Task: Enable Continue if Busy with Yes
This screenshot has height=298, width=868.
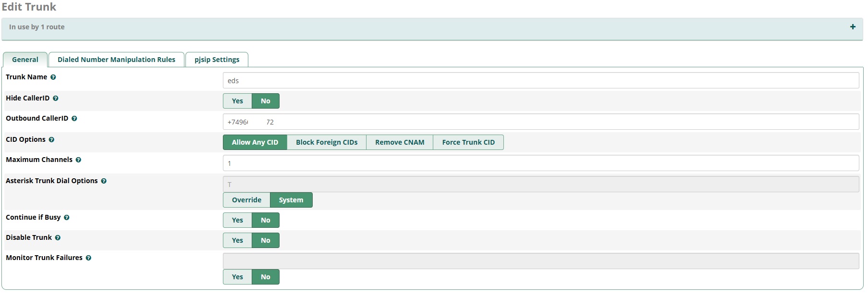Action: click(237, 220)
